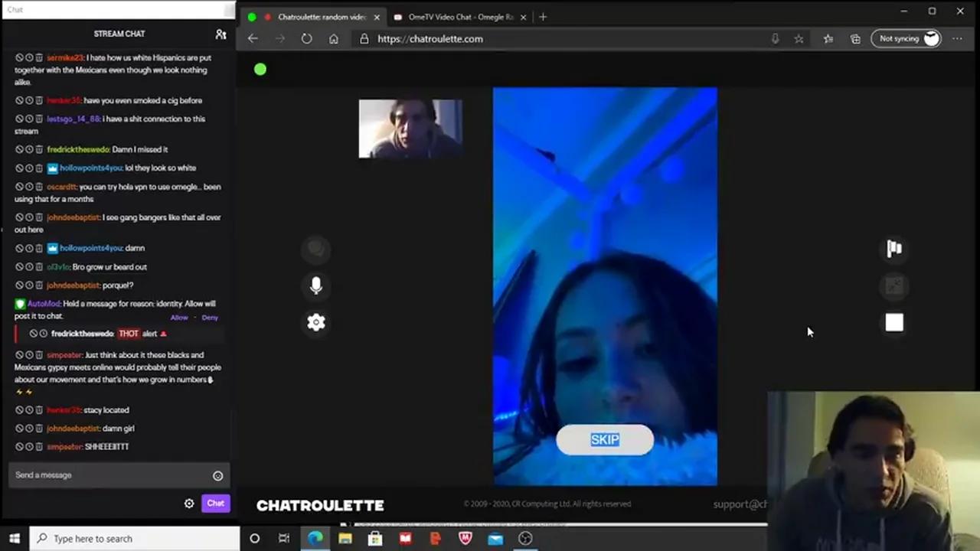Open Chatroulette's video settings gear

[315, 322]
